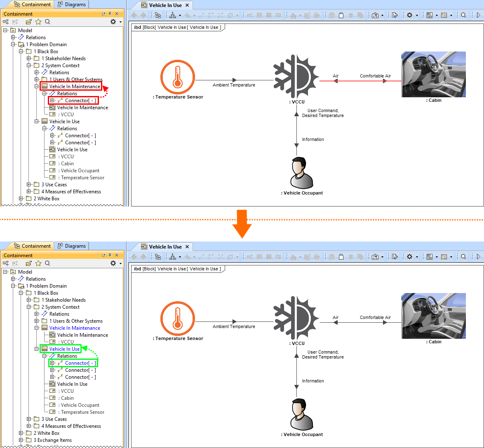484x448 pixels.
Task: Click the toolbox icon in lower diagram toolbar
Action: pyautogui.click(x=375, y=257)
